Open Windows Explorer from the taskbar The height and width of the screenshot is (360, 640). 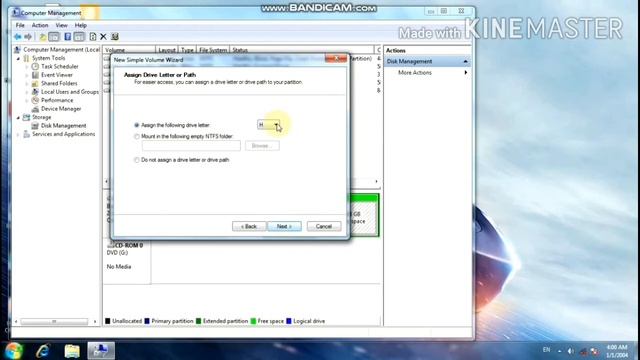click(72, 351)
